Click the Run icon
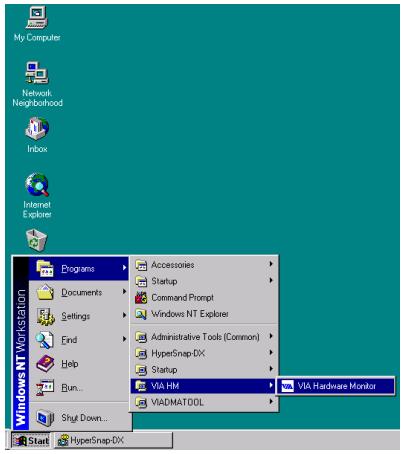Screen dimensions: 404x454 (45, 388)
